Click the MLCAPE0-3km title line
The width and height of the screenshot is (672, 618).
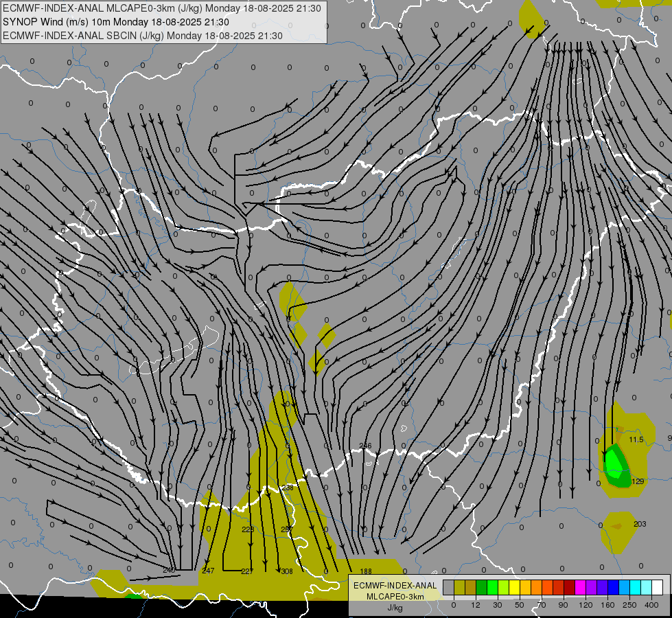pos(162,8)
